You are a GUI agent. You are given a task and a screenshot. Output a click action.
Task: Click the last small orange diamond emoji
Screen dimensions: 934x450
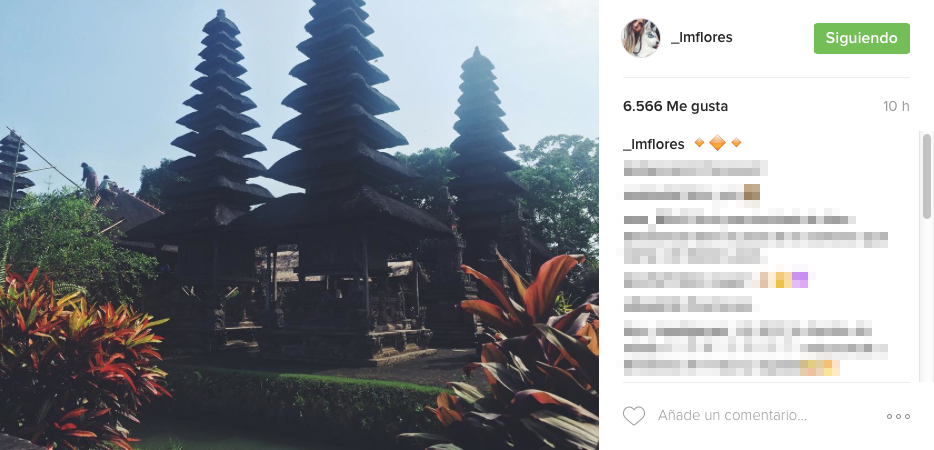pyautogui.click(x=736, y=142)
